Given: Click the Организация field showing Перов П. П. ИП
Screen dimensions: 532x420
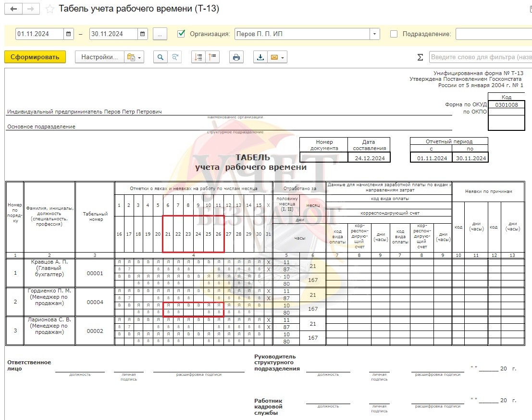Looking at the screenshot, I should tap(302, 34).
